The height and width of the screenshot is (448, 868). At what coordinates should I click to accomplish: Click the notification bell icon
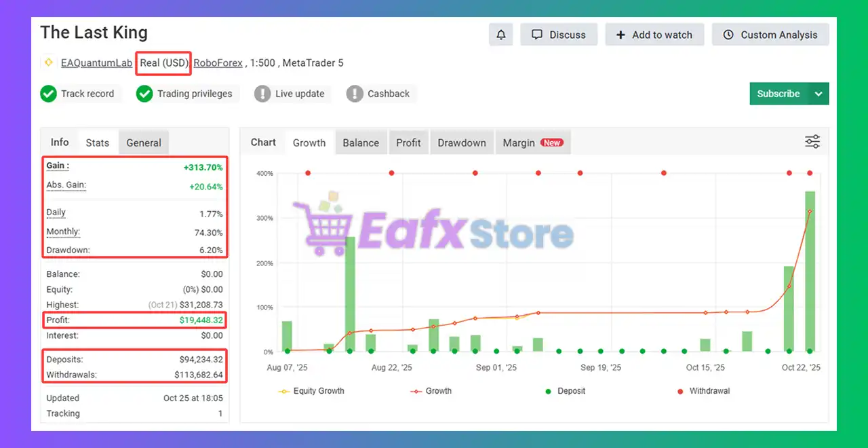tap(501, 35)
